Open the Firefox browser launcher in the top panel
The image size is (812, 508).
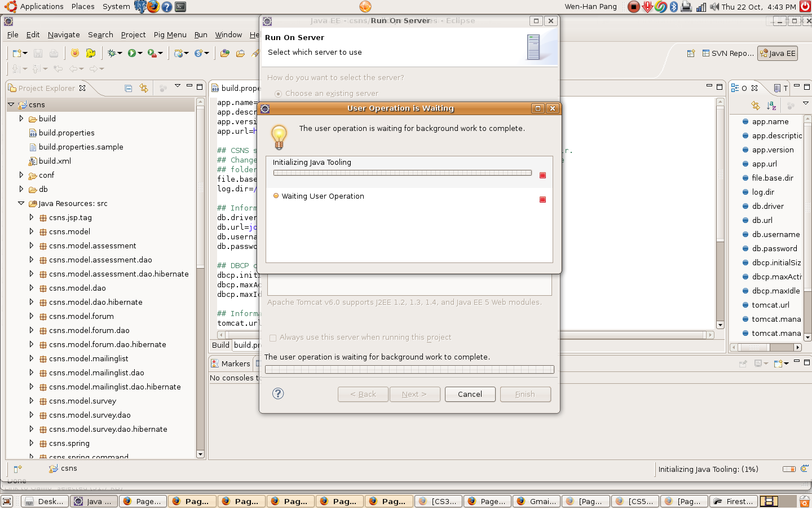[x=153, y=7]
